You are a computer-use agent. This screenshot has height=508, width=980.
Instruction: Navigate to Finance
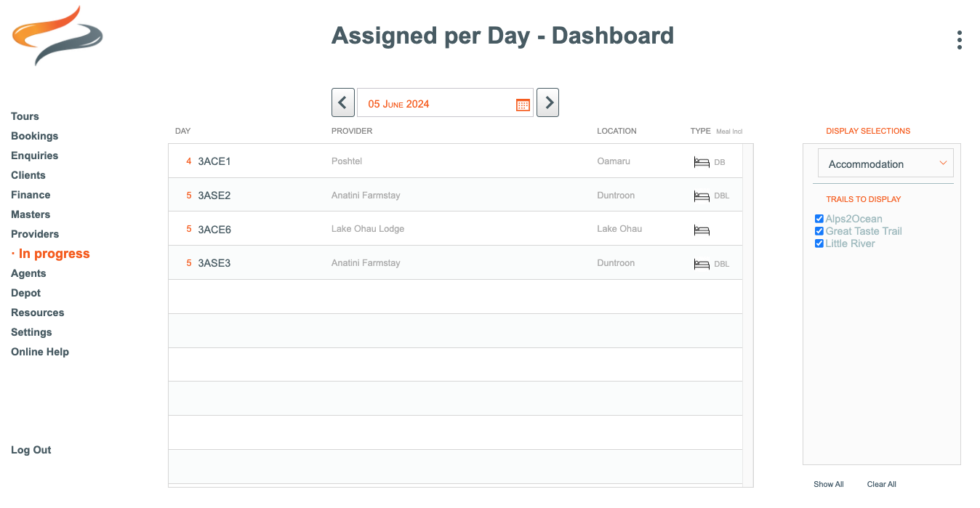(31, 195)
